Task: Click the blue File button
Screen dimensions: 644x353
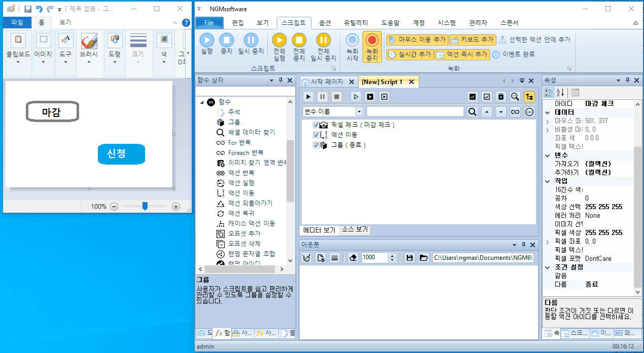Action: pyautogui.click(x=209, y=23)
